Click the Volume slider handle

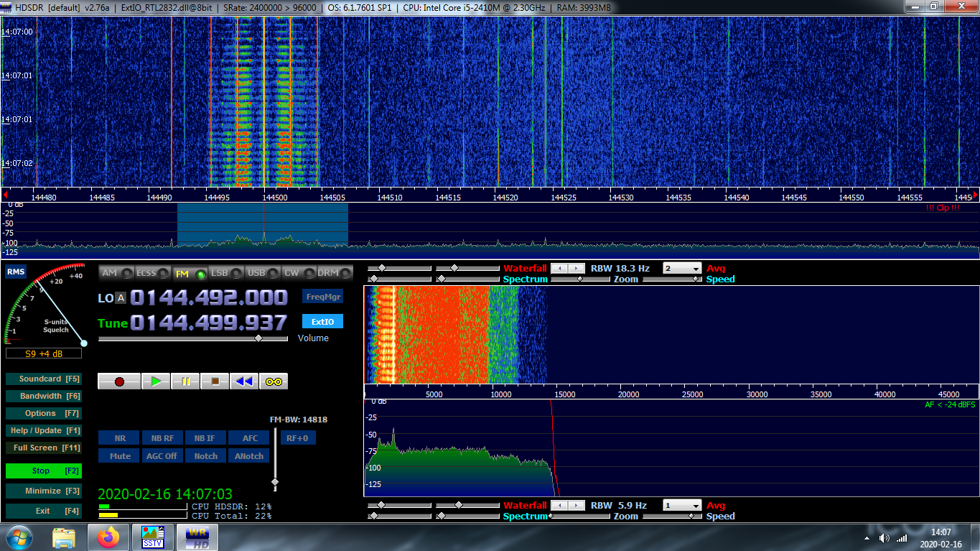pyautogui.click(x=259, y=338)
